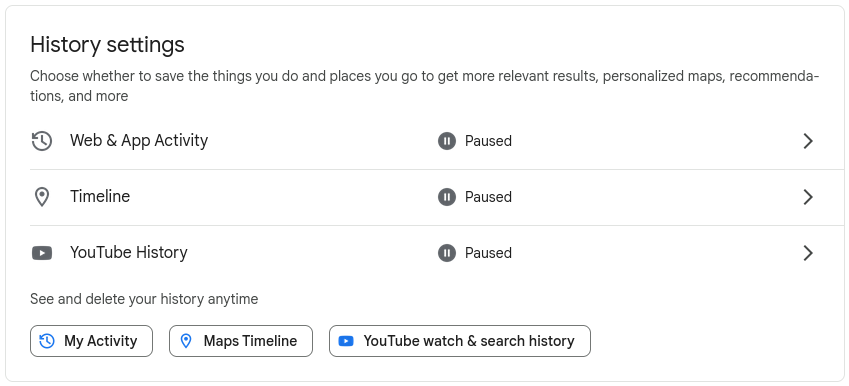Open Timeline settings via the right chevron
The height and width of the screenshot is (386, 849).
808,197
